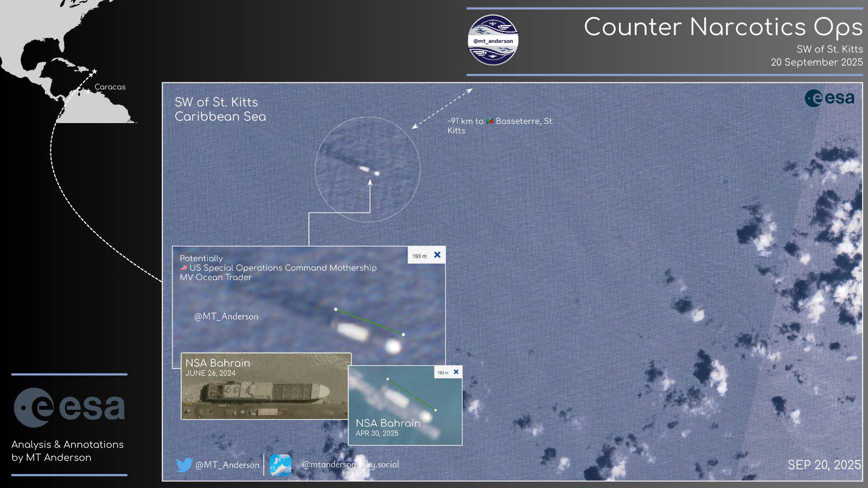Click the Twitter bird icon
This screenshot has height=488, width=868.
tap(184, 465)
